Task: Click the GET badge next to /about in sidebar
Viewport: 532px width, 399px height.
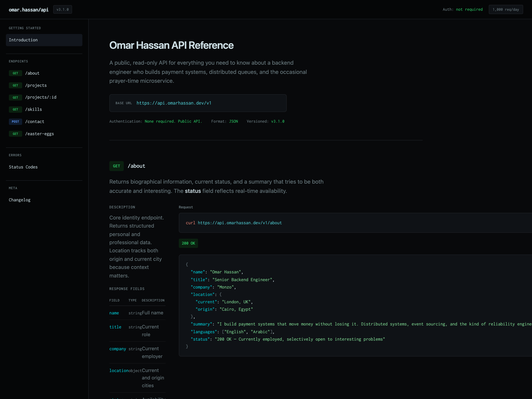Action: [15, 73]
